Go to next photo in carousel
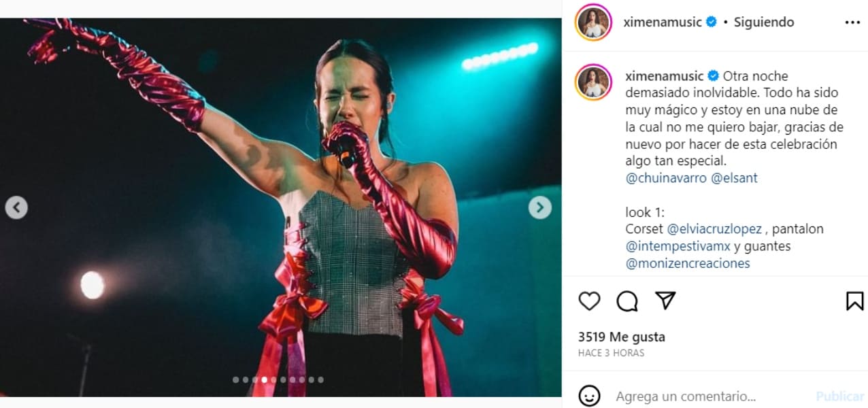 (540, 207)
